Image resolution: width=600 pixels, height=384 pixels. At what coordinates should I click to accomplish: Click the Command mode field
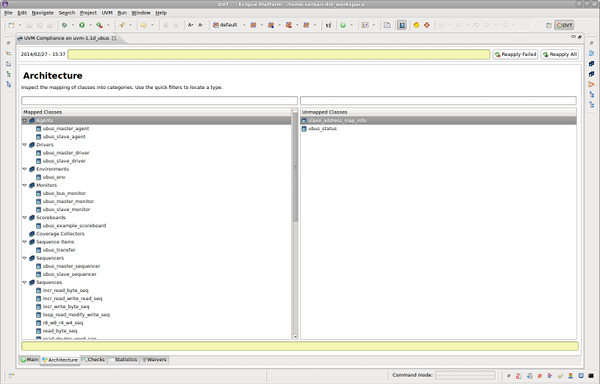pyautogui.click(x=465, y=375)
